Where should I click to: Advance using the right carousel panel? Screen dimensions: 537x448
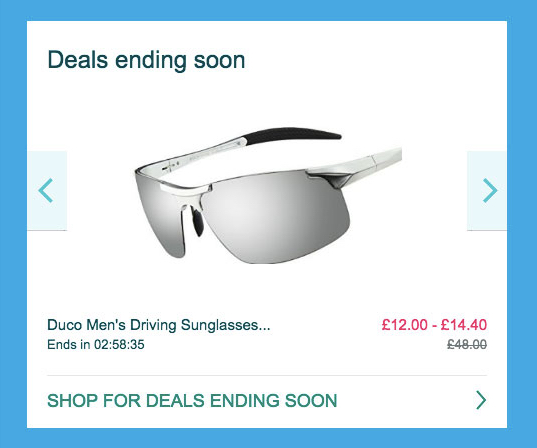pyautogui.click(x=487, y=190)
